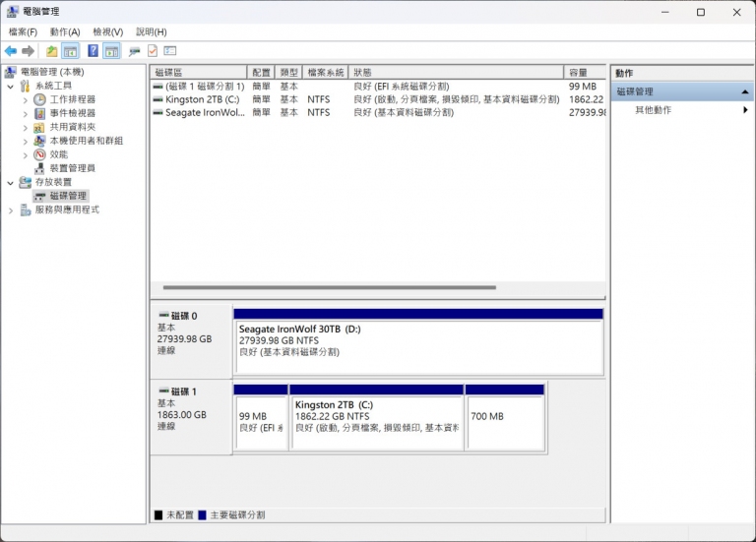Collapse the 磁碟管理 actions section arrow
This screenshot has width=756, height=542.
click(745, 91)
